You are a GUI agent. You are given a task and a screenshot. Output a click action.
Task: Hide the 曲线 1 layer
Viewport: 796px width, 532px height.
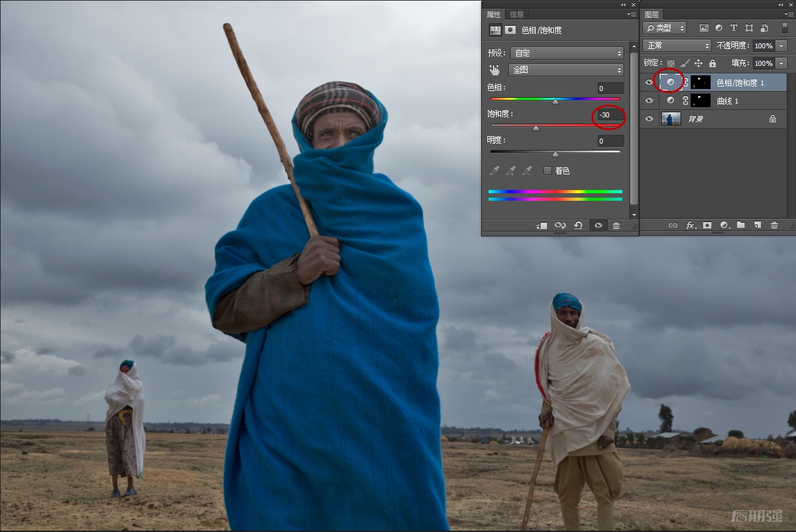[x=649, y=100]
